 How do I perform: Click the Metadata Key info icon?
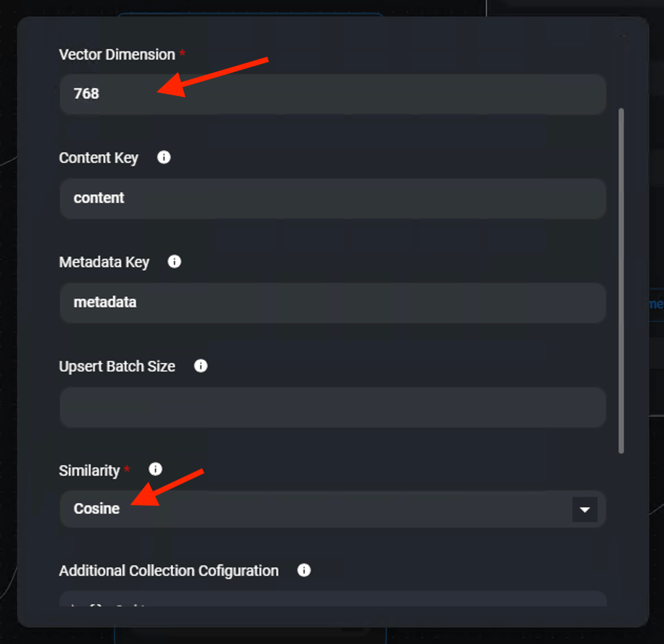(174, 261)
